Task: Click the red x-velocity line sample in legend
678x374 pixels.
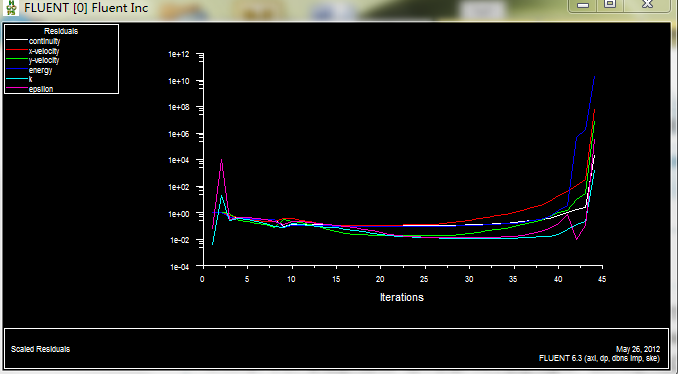Action: point(16,50)
